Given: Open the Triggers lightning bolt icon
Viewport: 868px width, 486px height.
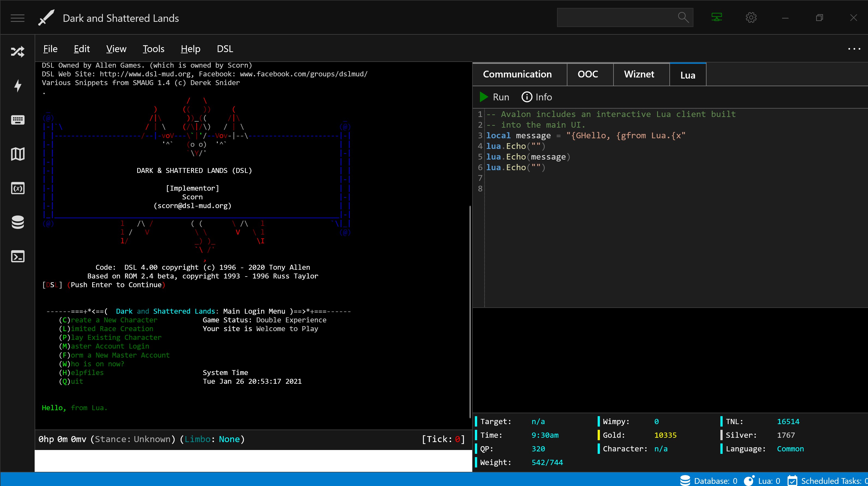Looking at the screenshot, I should tap(17, 86).
